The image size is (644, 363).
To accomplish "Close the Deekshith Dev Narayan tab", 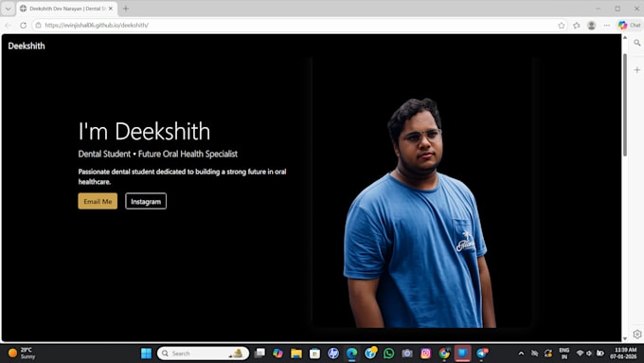I will [111, 9].
